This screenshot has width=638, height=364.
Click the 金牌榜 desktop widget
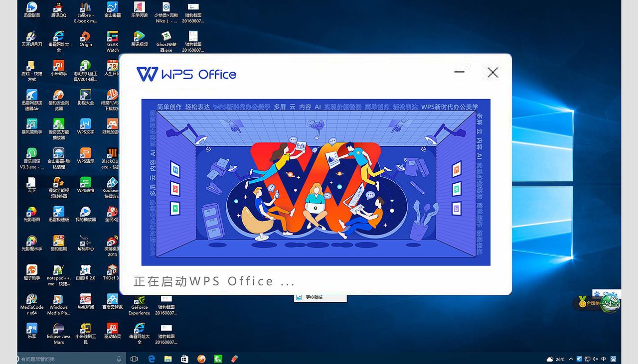click(588, 303)
